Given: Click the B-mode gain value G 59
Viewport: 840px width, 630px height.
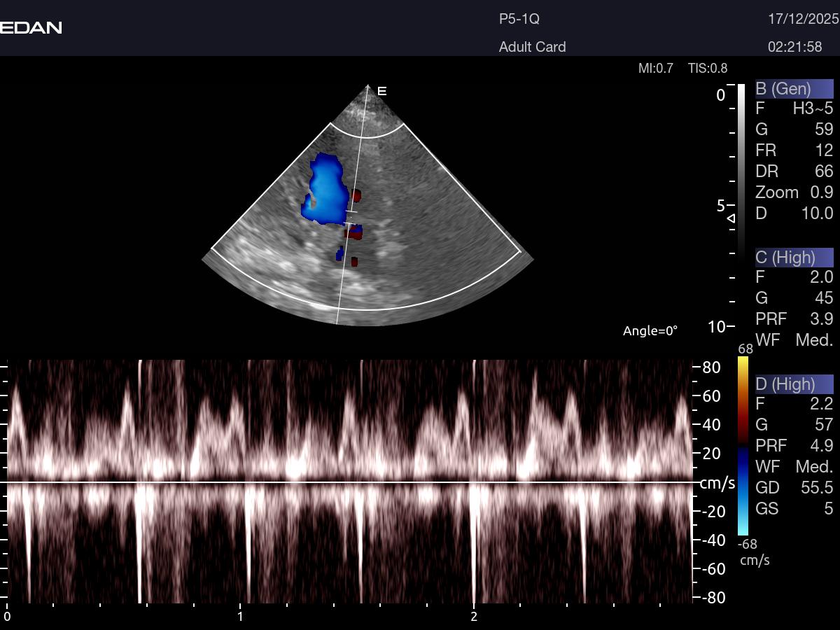Looking at the screenshot, I should (794, 129).
